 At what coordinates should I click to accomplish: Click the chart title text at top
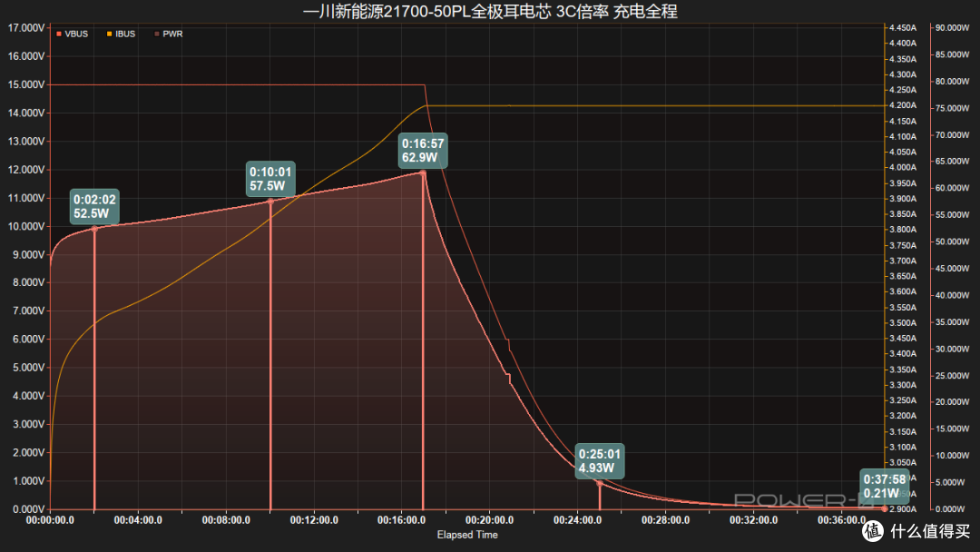click(x=490, y=11)
